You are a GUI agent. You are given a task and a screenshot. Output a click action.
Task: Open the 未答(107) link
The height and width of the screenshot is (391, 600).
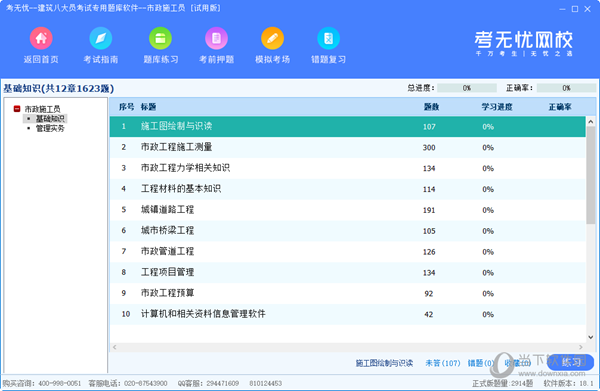[443, 363]
